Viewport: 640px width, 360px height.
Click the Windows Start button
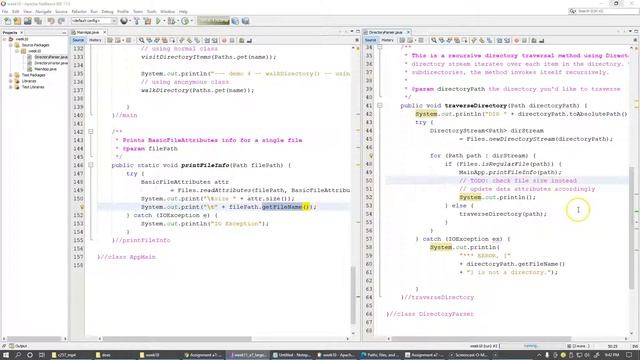click(6, 355)
